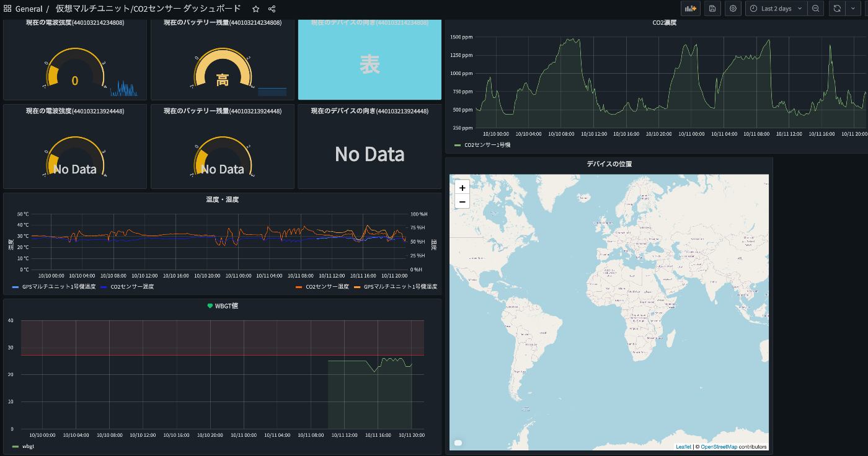Open dashboard settings via the gear icon
The height and width of the screenshot is (456, 868).
[x=733, y=9]
